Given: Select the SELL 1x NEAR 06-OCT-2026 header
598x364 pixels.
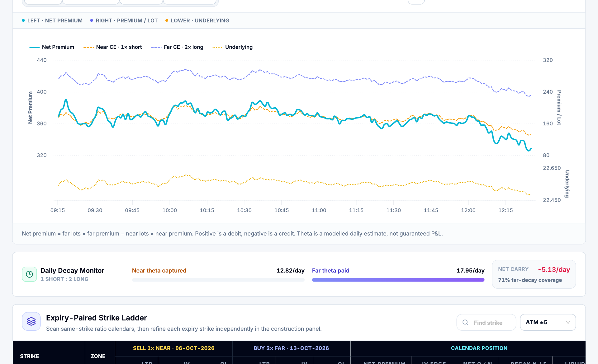Looking at the screenshot, I should (x=174, y=348).
